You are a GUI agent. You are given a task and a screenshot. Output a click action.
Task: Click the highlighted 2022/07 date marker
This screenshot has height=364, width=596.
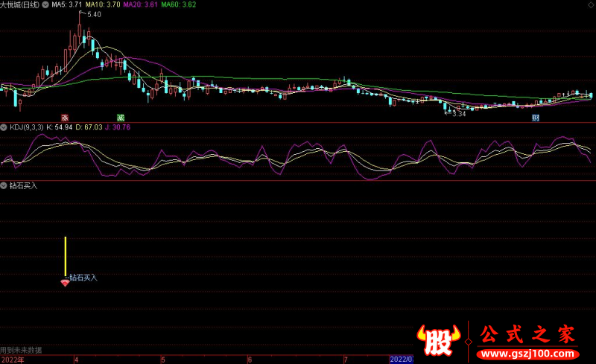pos(402,360)
